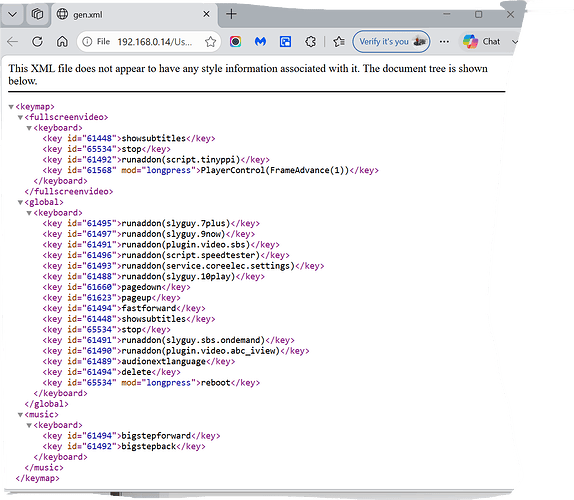View site information for the file
This screenshot has height=500, width=574.
coord(87,42)
